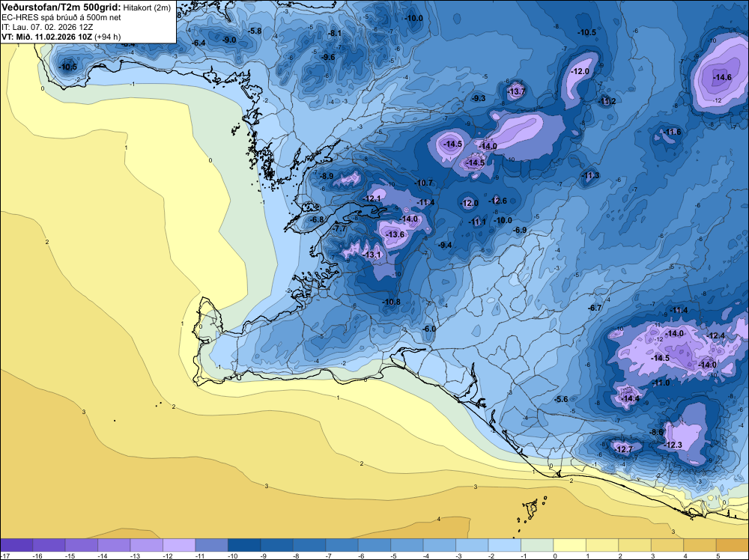
Task: Click the -13.6 temperature label
Action: point(395,234)
